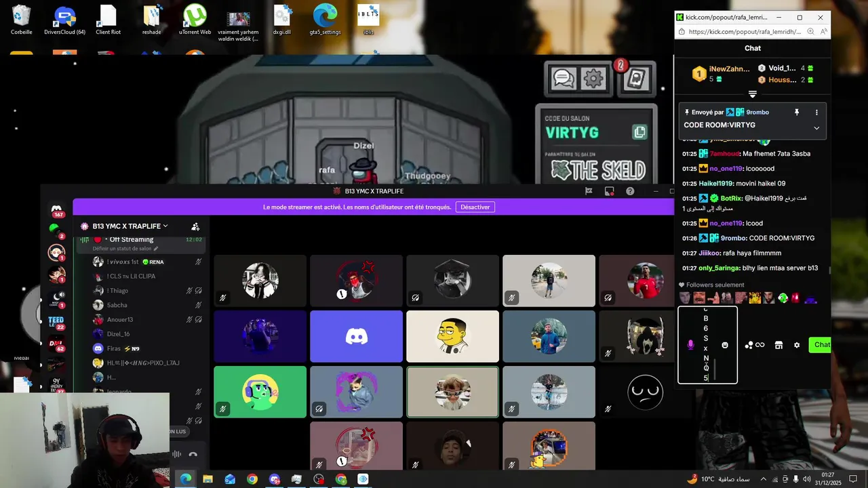Show hidden system tray icons chevron

coord(763,479)
